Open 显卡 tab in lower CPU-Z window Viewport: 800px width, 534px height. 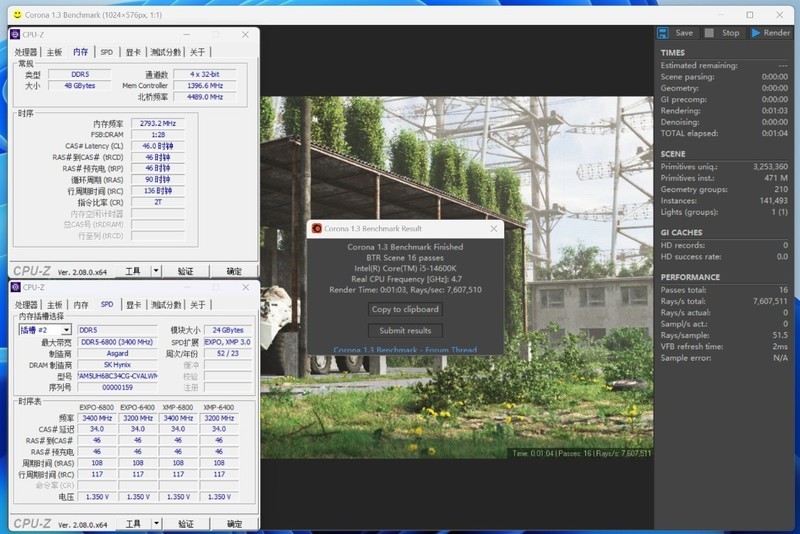(x=134, y=305)
